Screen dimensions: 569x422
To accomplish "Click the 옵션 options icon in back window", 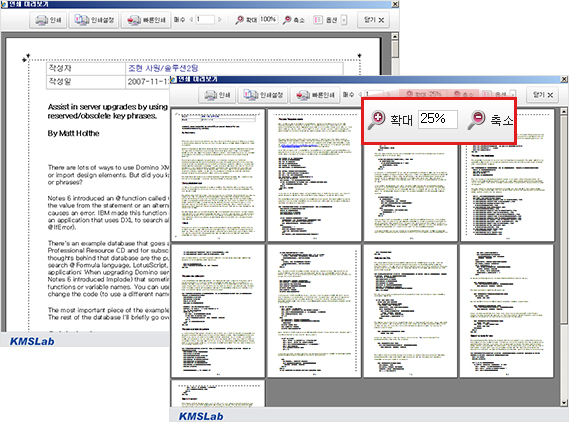I will pos(318,20).
